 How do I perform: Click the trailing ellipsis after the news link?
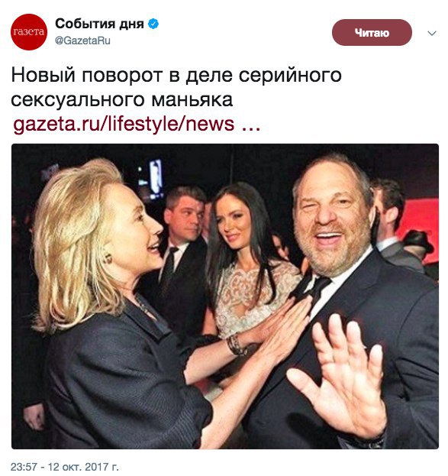(250, 129)
